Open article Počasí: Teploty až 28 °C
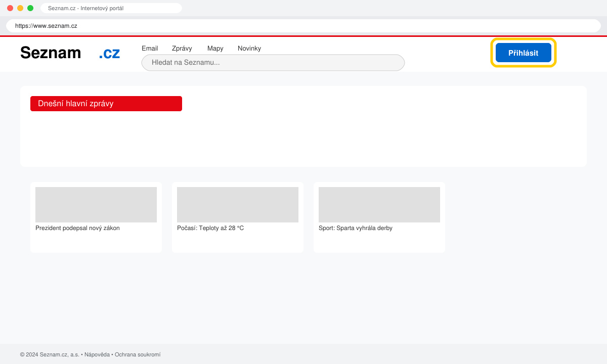Screen dimensions: 607x364 210,228
